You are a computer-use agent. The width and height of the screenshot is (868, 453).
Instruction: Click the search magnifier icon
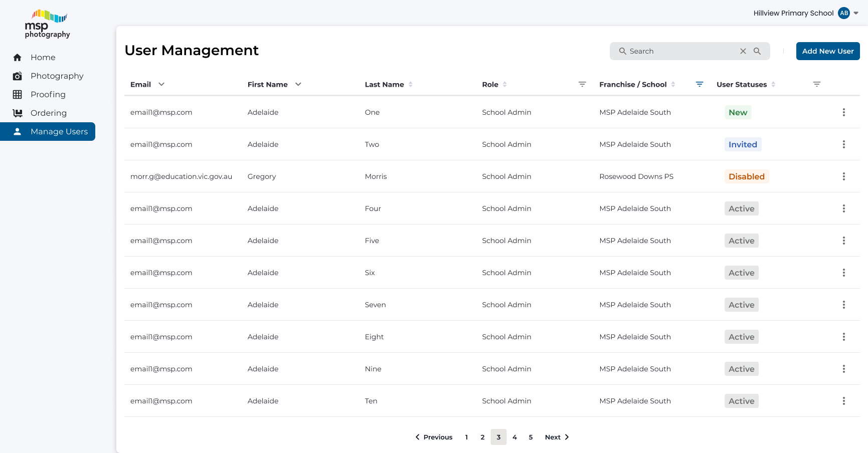[757, 51]
